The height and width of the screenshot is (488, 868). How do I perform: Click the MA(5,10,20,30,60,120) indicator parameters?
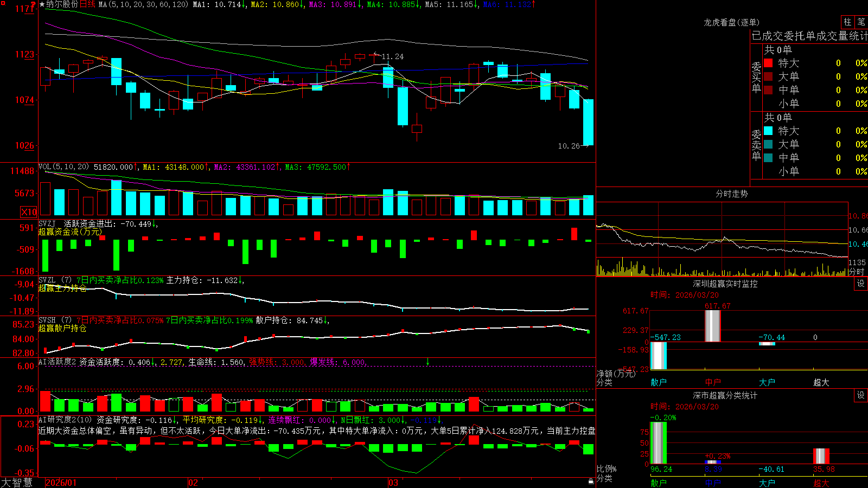point(143,4)
